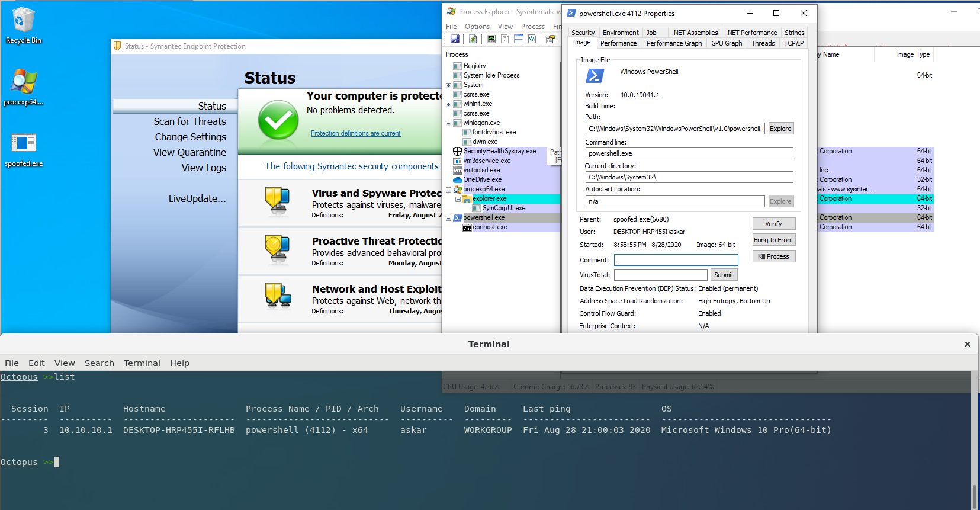This screenshot has height=510, width=980.
Task: Expand the wininit.exe process node
Action: click(x=448, y=104)
